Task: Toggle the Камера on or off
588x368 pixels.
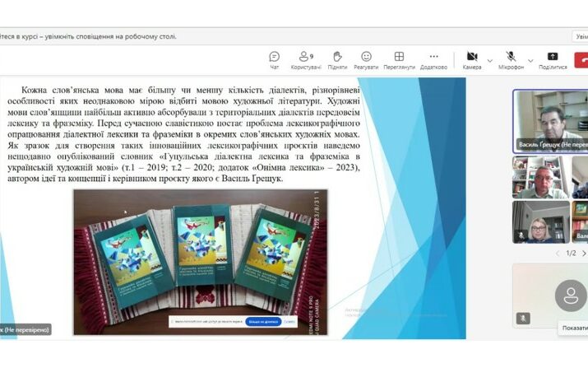Action: pos(472,59)
